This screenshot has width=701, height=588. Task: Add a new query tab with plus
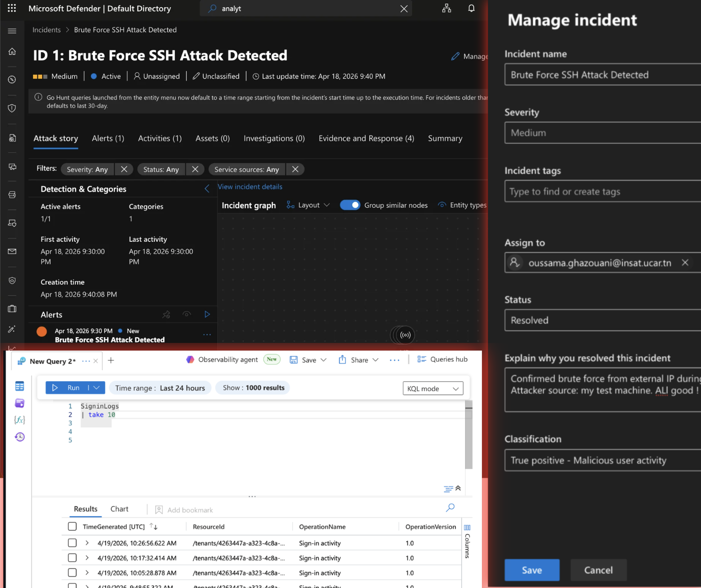(111, 360)
